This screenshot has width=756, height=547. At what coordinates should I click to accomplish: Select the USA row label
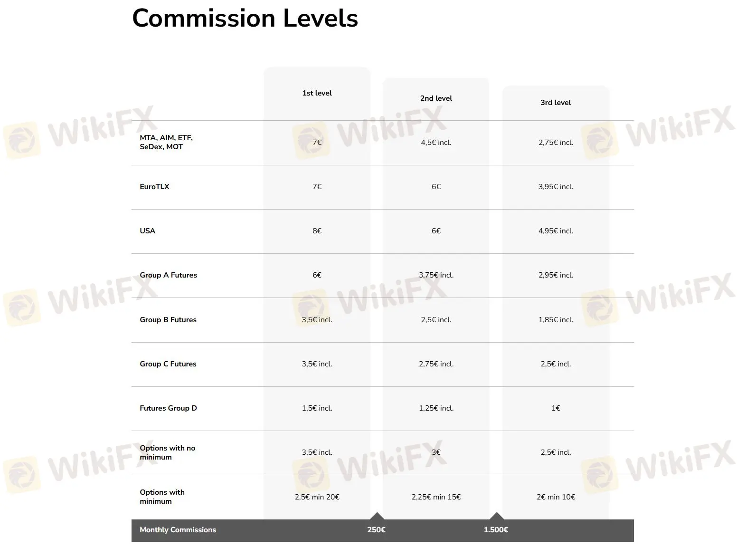pos(147,231)
